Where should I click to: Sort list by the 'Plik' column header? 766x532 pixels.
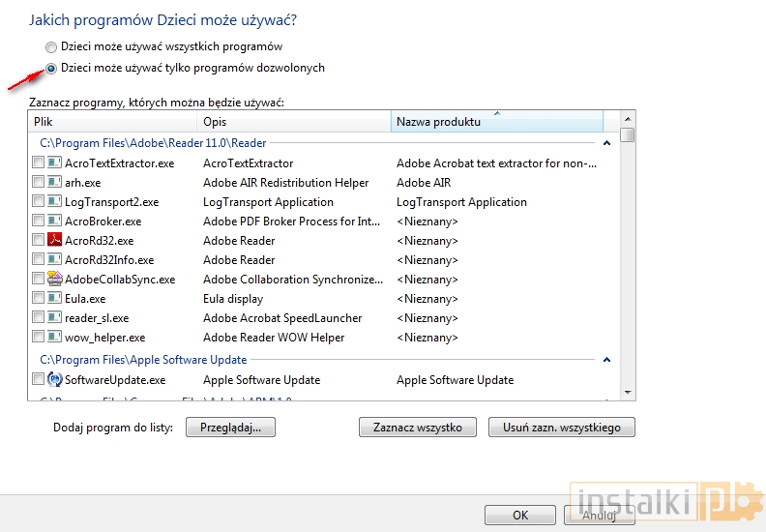tap(112, 122)
